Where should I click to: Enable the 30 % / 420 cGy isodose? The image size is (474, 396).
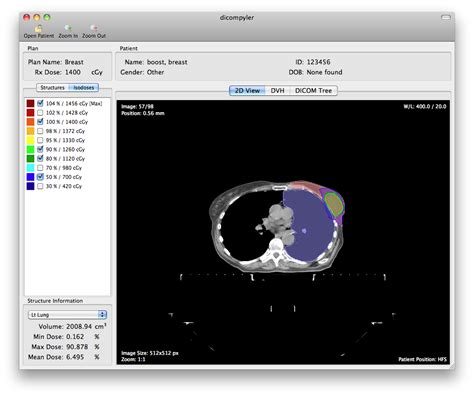coord(40,186)
